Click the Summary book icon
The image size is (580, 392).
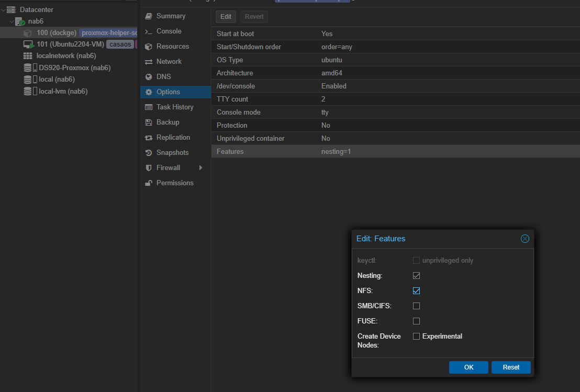pyautogui.click(x=149, y=16)
